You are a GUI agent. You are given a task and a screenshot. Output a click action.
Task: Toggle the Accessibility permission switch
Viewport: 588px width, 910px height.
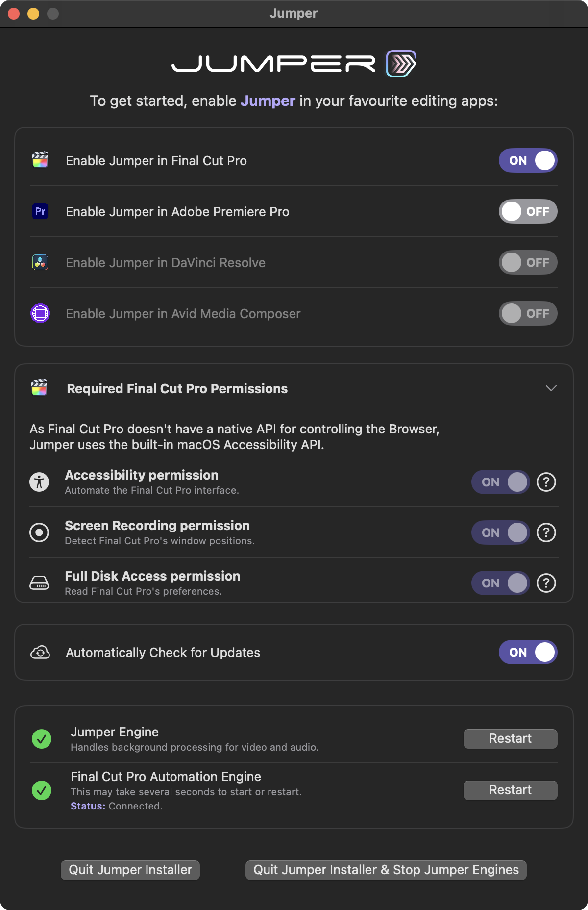click(500, 482)
